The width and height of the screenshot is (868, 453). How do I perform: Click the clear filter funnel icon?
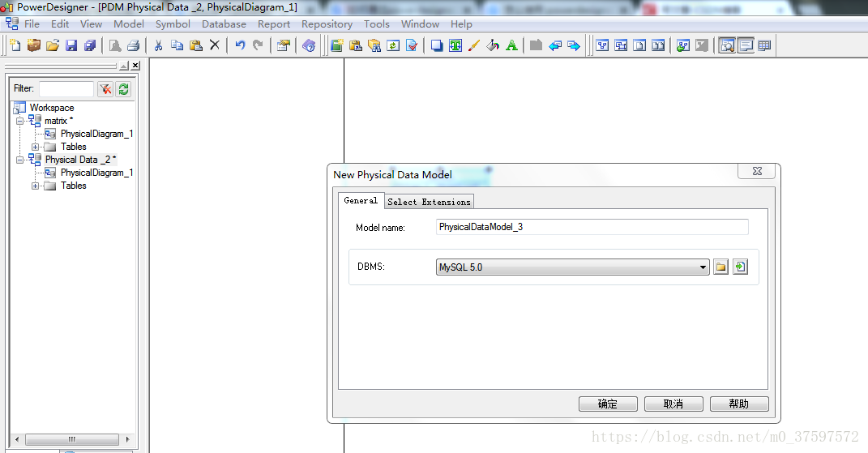point(105,88)
